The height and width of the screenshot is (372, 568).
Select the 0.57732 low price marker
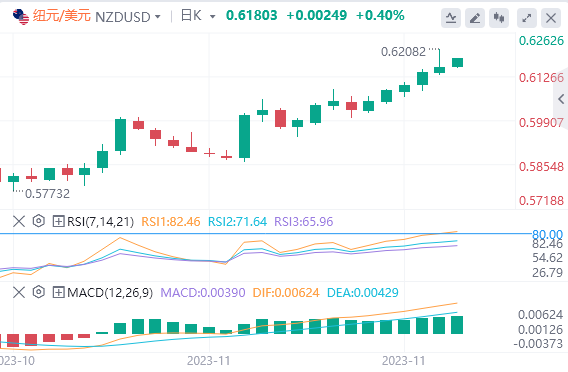pos(47,194)
